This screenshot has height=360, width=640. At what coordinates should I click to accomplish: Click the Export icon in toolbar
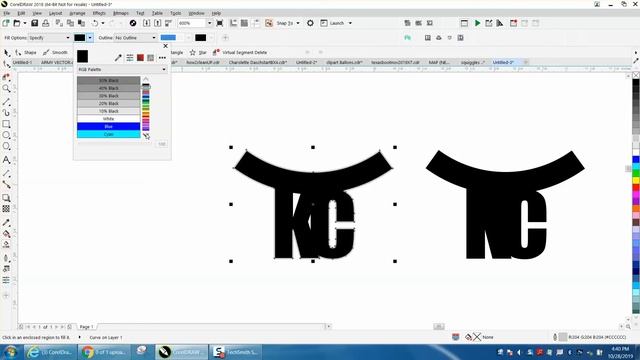pos(158,23)
